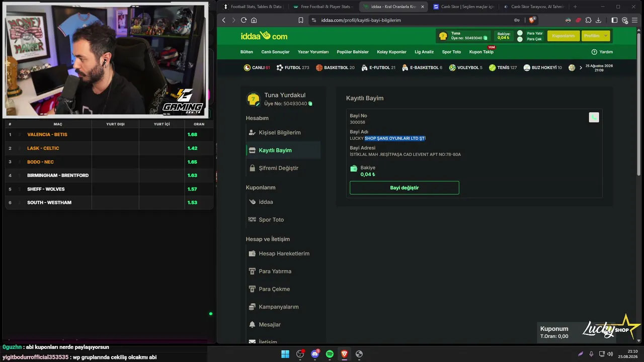Image resolution: width=644 pixels, height=362 pixels.
Task: Click Para Çek in the header
Action: 530,39
